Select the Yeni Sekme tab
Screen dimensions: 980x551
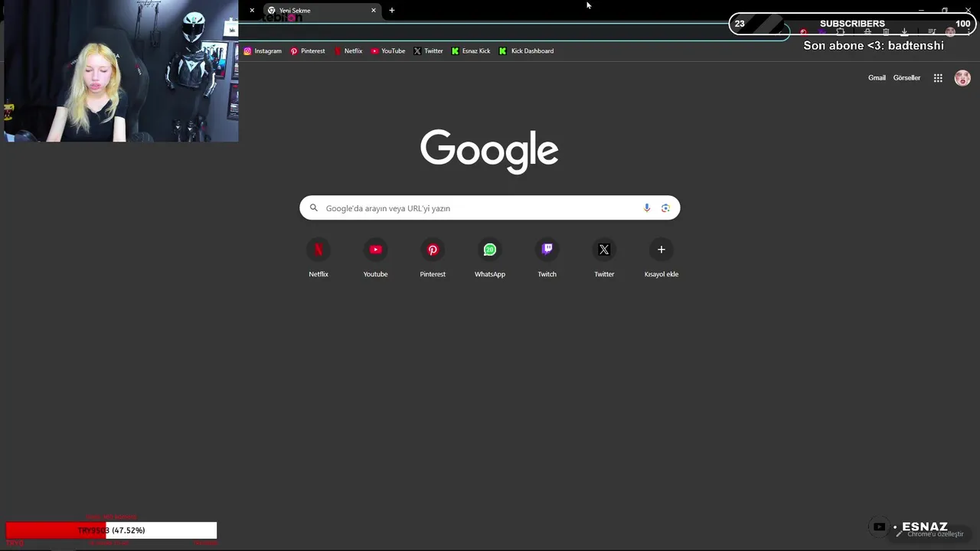(x=322, y=11)
